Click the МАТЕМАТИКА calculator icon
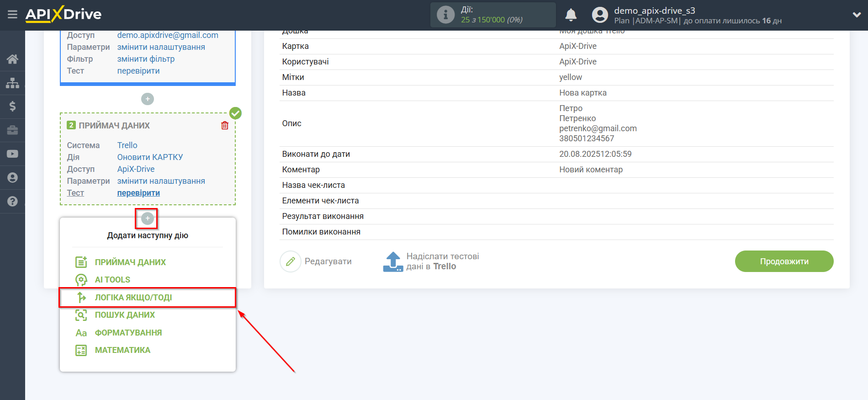The image size is (868, 400). tap(81, 350)
